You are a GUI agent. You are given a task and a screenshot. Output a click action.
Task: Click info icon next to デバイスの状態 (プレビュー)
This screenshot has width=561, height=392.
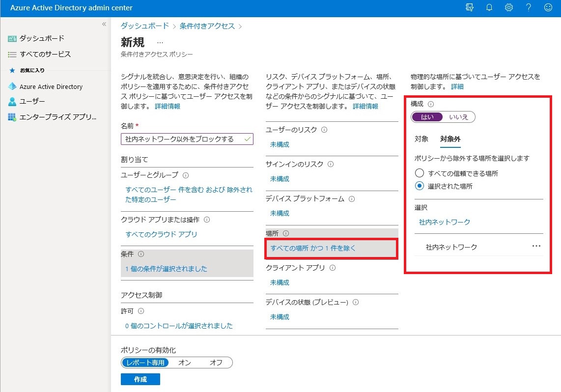(356, 302)
